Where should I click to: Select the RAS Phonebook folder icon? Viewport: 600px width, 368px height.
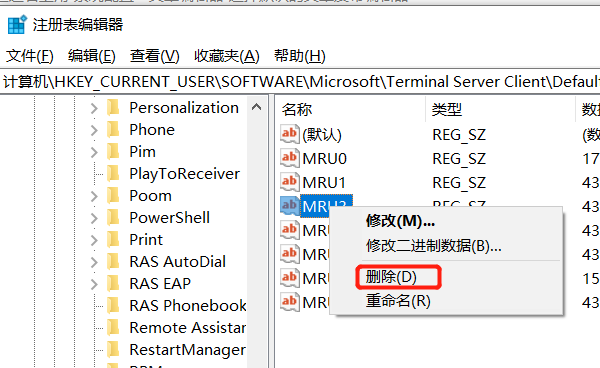click(x=113, y=305)
